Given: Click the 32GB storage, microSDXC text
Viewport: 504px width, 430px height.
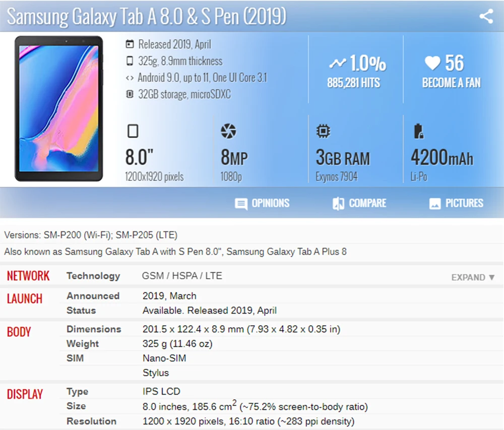Looking at the screenshot, I should tap(184, 94).
